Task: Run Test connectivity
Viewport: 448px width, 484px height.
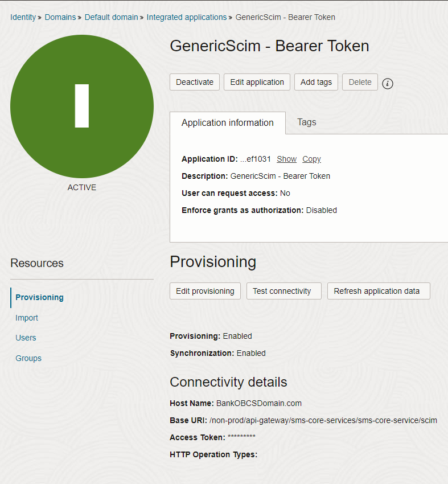Action: [284, 291]
